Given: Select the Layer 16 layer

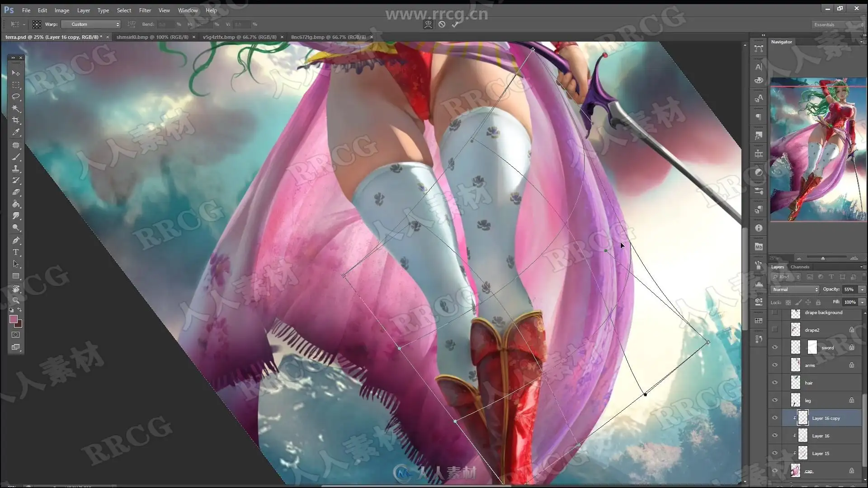Looking at the screenshot, I should 821,436.
